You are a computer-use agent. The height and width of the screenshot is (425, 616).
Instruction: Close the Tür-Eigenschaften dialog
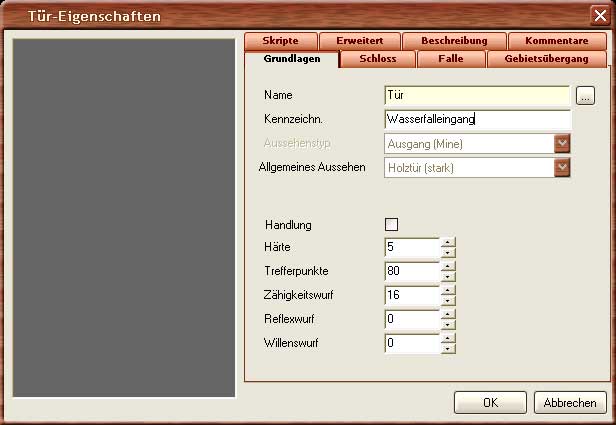point(599,15)
